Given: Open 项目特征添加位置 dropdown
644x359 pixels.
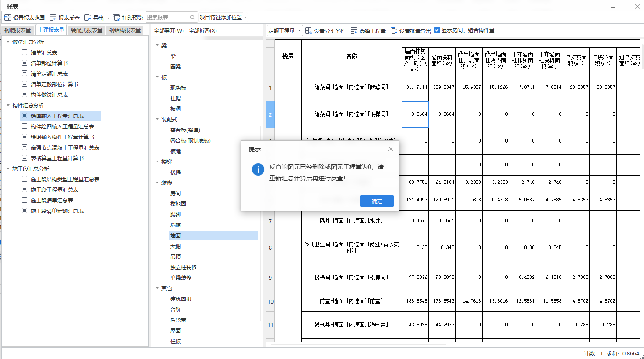Looking at the screenshot, I should click(245, 18).
